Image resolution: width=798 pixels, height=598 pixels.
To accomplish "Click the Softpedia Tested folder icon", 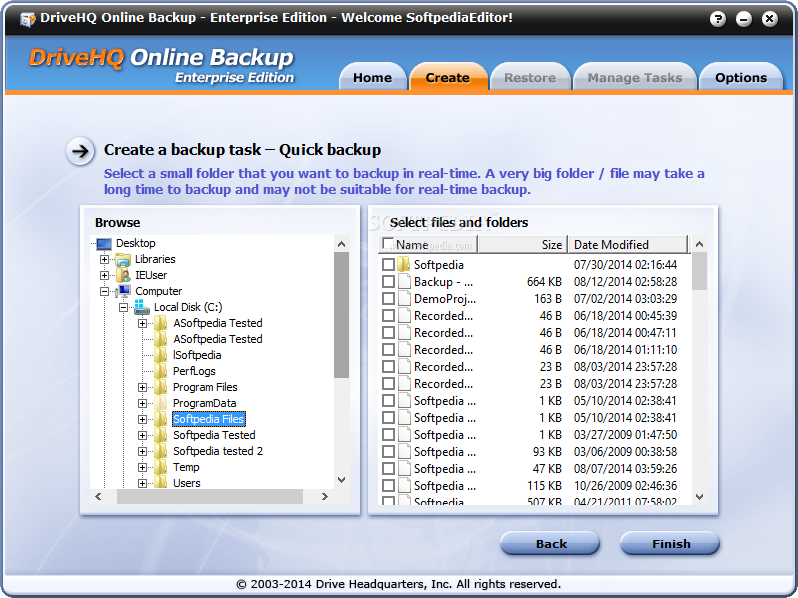I will pyautogui.click(x=160, y=435).
